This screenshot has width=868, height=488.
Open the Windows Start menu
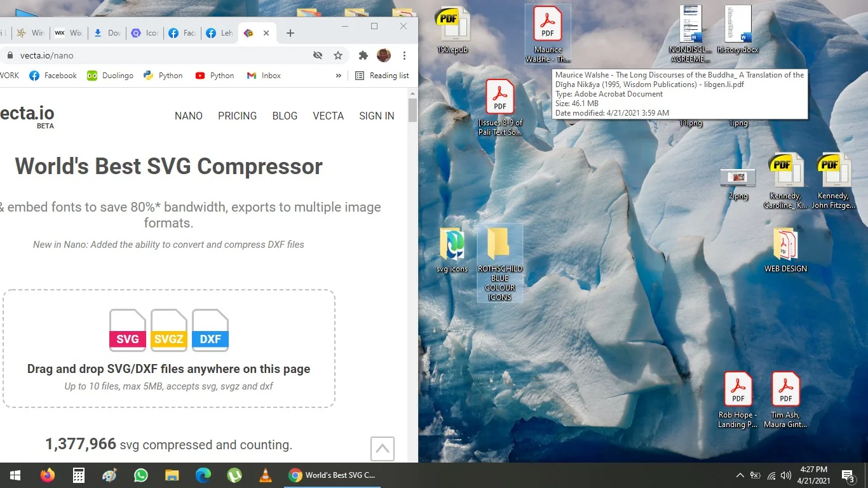pyautogui.click(x=15, y=475)
